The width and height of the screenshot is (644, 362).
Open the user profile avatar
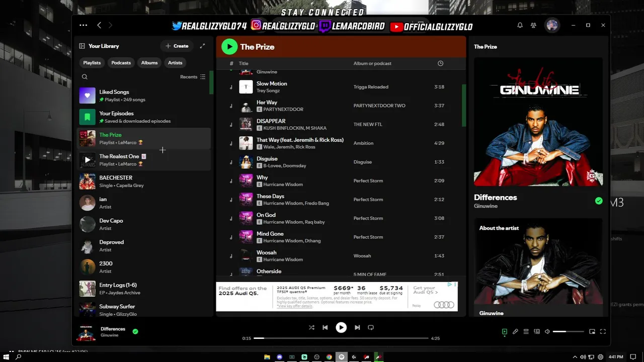pos(552,25)
